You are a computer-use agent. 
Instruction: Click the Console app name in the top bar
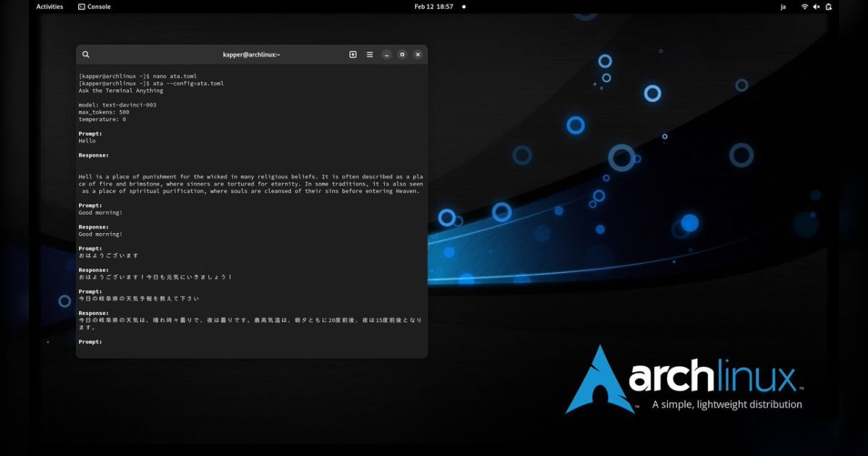pyautogui.click(x=100, y=7)
